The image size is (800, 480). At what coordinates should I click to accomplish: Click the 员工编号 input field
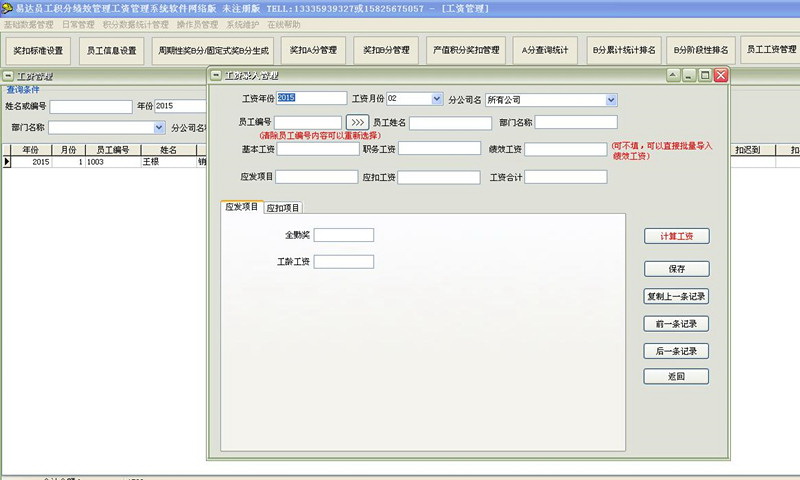[308, 122]
